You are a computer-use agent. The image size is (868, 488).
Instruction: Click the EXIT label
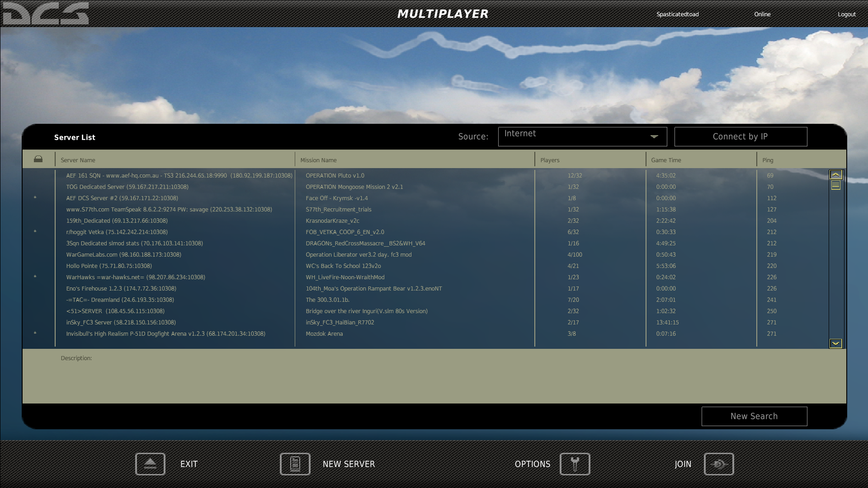[x=189, y=464]
